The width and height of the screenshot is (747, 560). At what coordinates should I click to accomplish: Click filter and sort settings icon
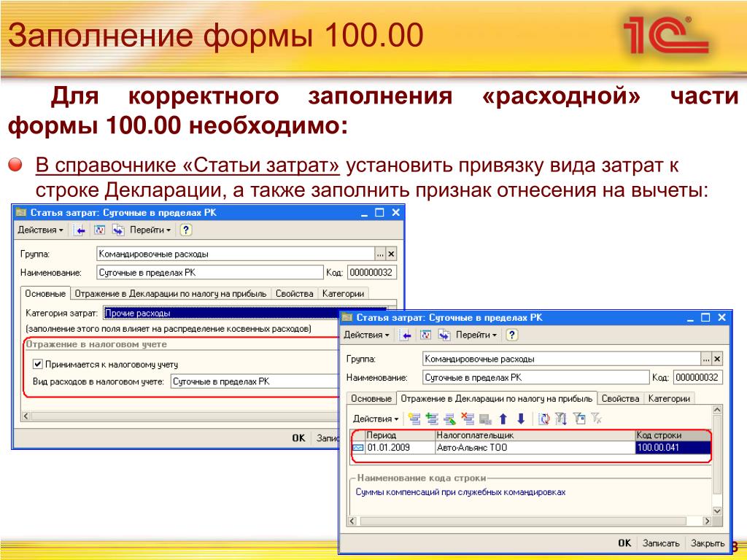point(561,419)
